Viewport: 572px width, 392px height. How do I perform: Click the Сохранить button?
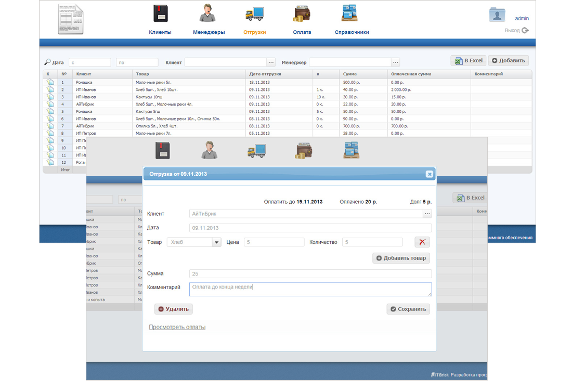tap(408, 309)
